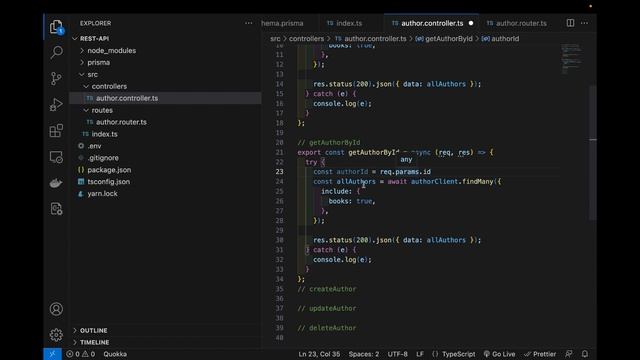The height and width of the screenshot is (360, 640).
Task: Click the document search icon in activity bar
Action: 56,209
